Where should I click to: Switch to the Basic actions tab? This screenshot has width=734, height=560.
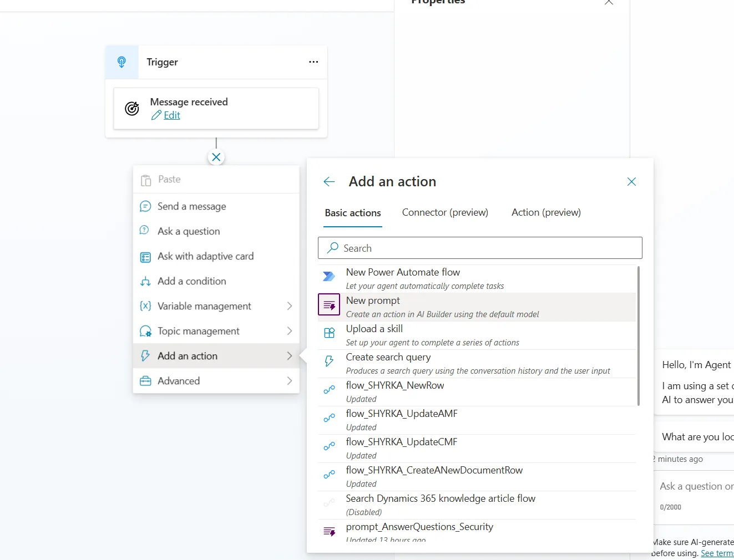[x=353, y=213]
